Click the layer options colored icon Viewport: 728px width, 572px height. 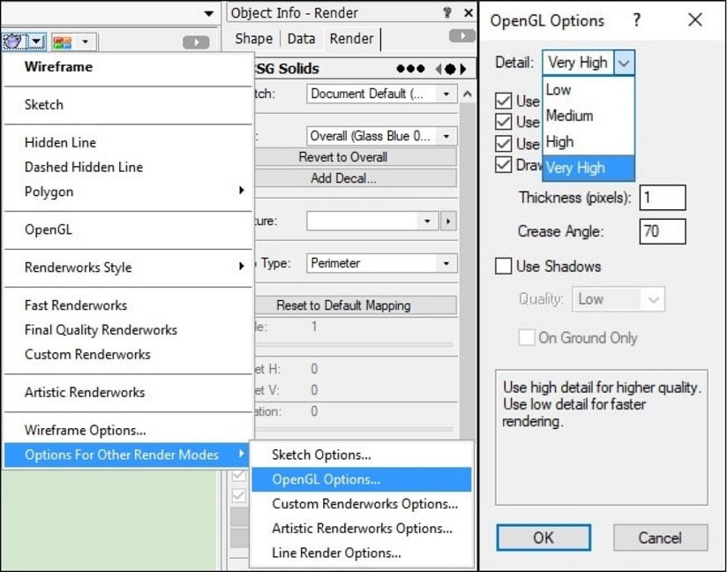pos(63,41)
